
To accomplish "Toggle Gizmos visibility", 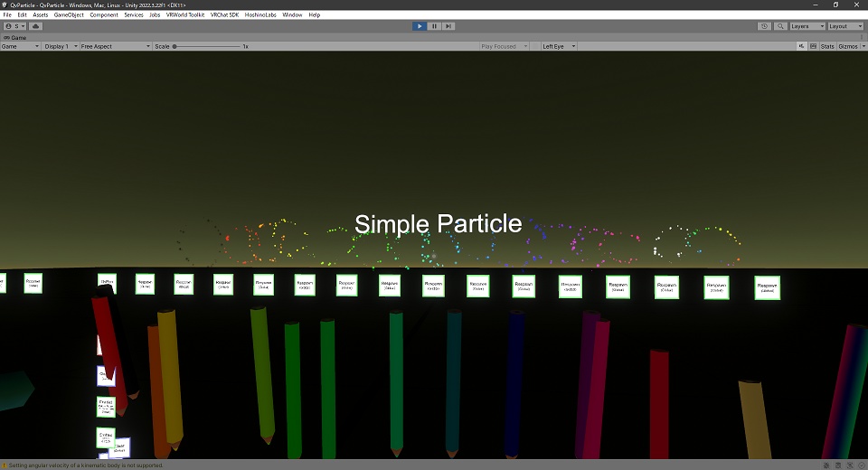I will point(847,46).
